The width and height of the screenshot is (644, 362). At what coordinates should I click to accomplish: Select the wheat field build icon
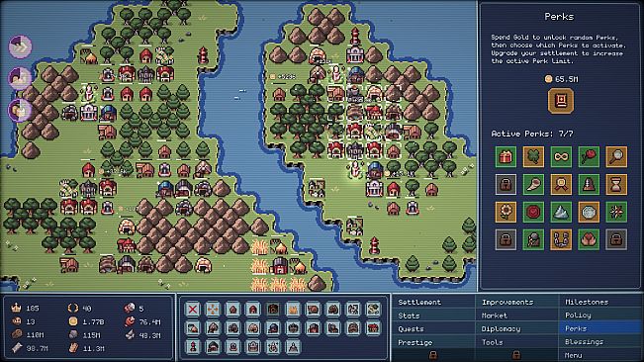click(293, 309)
